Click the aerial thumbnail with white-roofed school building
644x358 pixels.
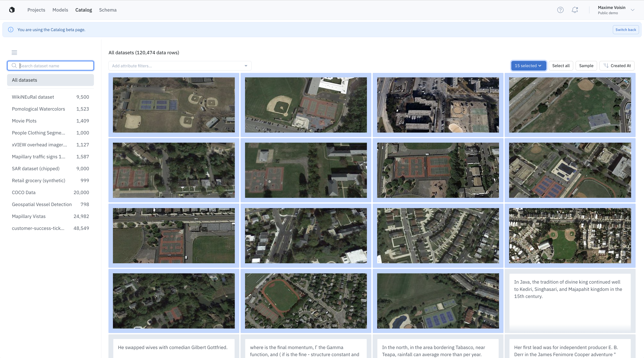click(306, 105)
